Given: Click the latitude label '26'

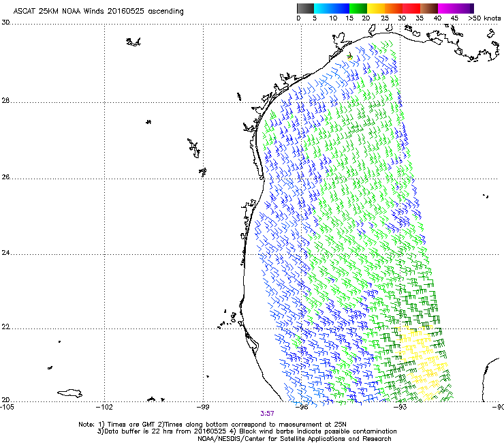Looking at the screenshot, I should pyautogui.click(x=5, y=177).
